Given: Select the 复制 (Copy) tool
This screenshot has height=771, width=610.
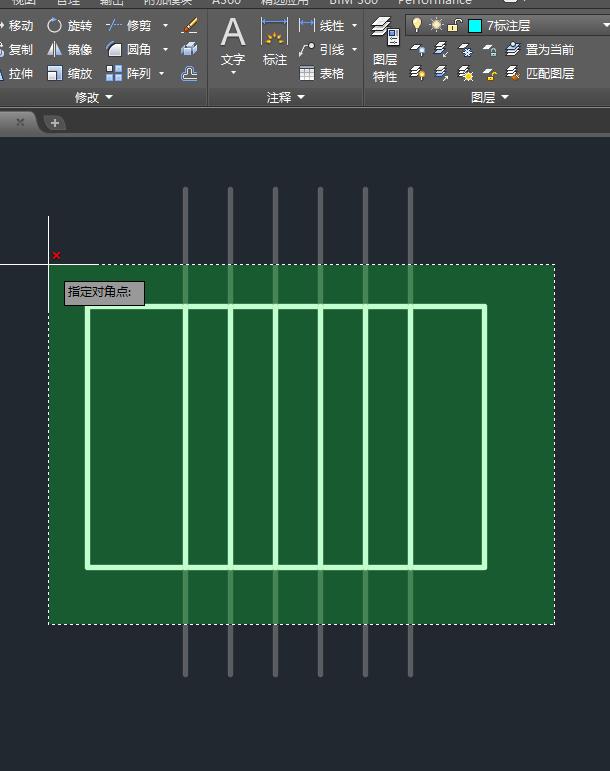Looking at the screenshot, I should [x=16, y=50].
